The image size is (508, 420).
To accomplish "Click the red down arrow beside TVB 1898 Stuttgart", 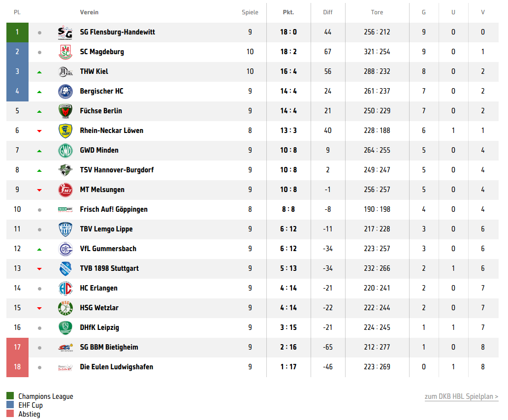I will point(39,269).
